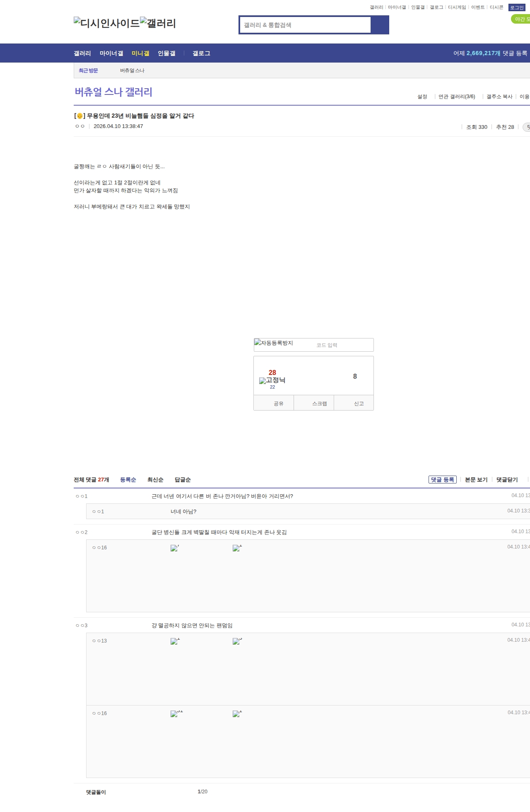Click the 고정닉 image in the vote box
The width and height of the screenshot is (530, 812).
click(272, 380)
